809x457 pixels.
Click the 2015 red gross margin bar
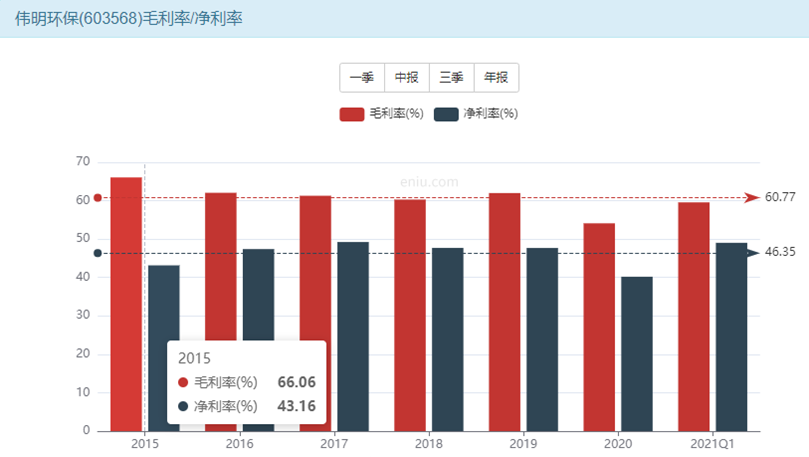(x=126, y=304)
